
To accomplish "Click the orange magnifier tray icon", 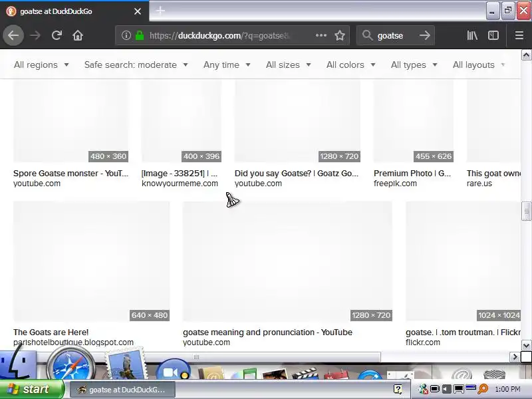I will (x=483, y=389).
